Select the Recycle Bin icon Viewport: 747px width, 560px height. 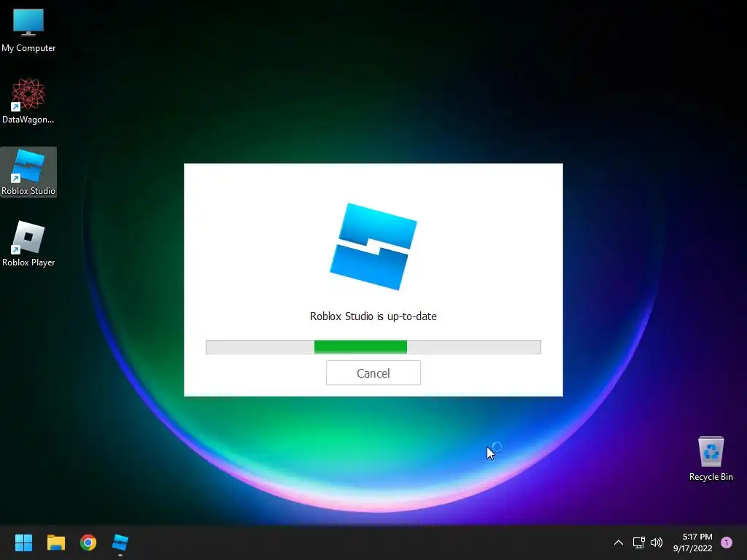point(711,459)
